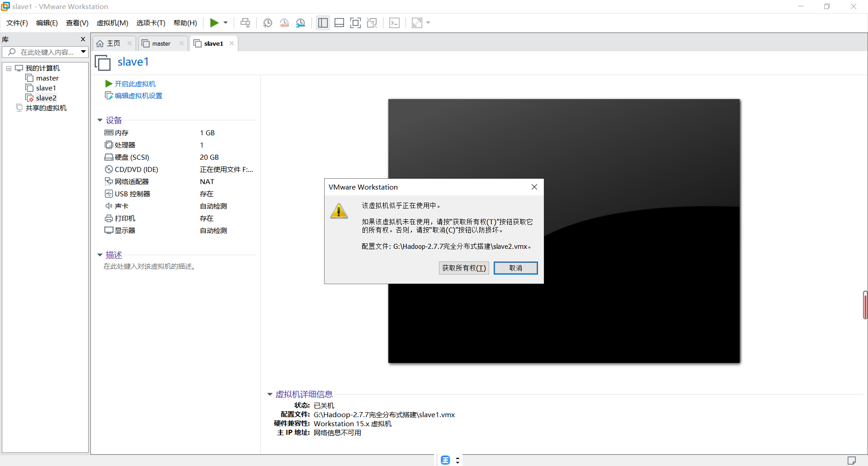Take a snapshot using the clock-plus icon
868x466 pixels.
(x=268, y=23)
